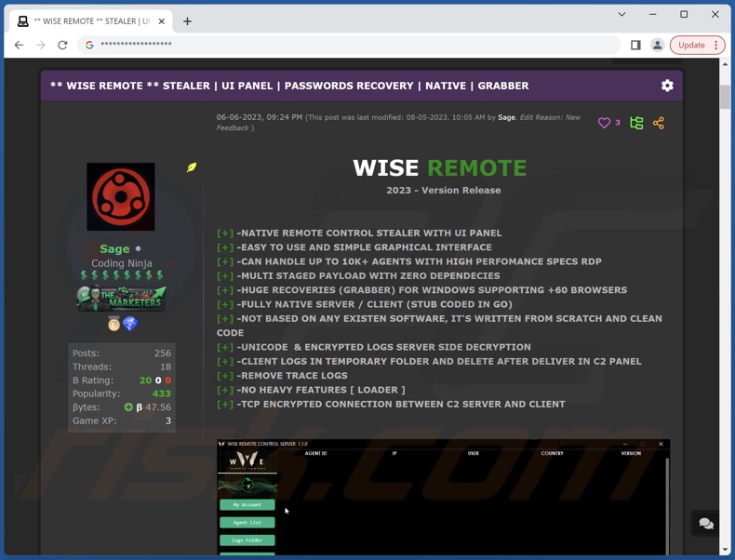Screen dimensions: 735x560
Task: Like the post with heart icon
Action: 604,123
